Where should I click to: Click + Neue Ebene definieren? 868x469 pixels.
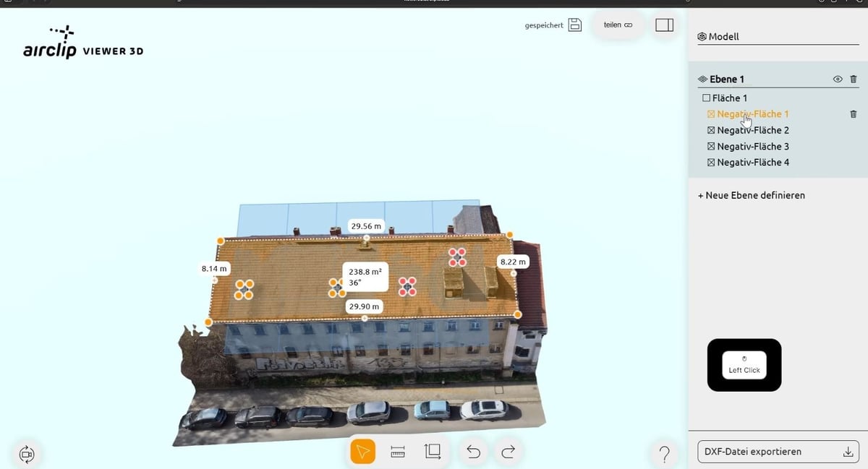point(751,195)
